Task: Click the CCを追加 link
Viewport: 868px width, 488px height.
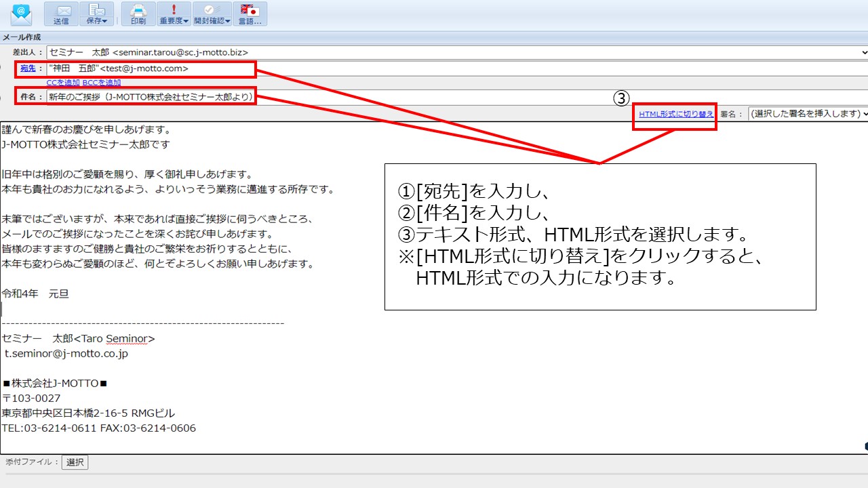Action: [x=63, y=83]
